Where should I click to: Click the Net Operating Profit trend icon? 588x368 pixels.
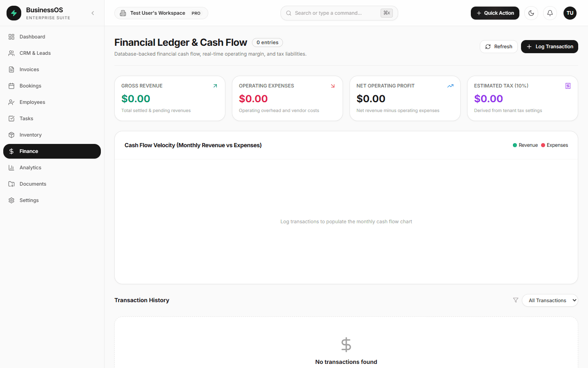(450, 86)
